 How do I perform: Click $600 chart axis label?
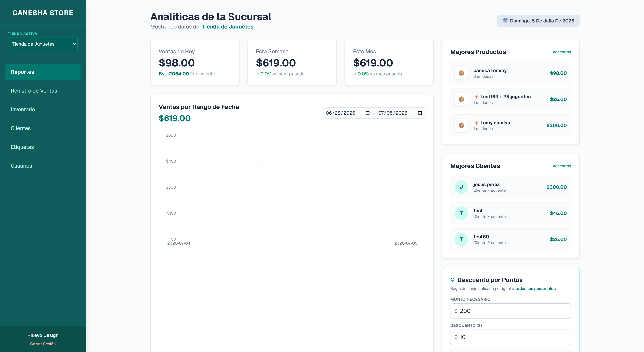(x=171, y=135)
